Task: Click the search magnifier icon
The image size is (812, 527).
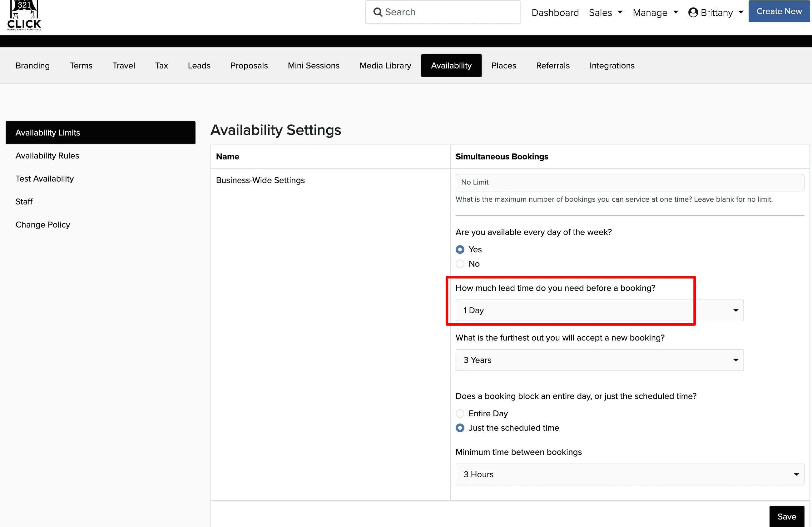Action: tap(378, 12)
